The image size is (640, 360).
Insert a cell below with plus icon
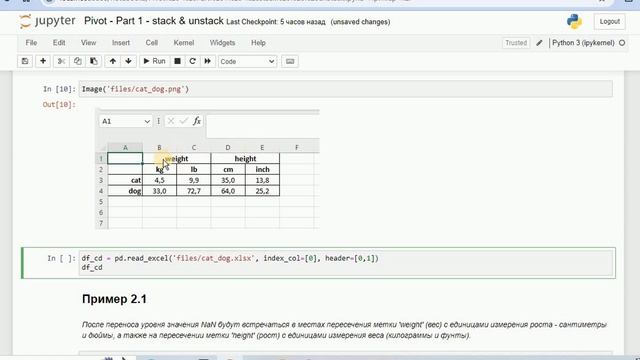tap(43, 61)
